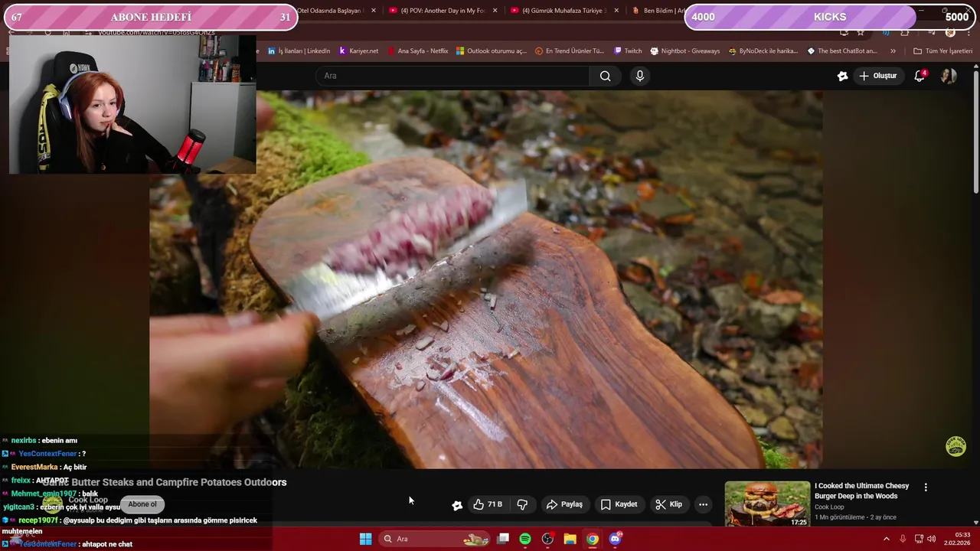Open Task View on the taskbar
980x551 pixels.
(x=503, y=539)
